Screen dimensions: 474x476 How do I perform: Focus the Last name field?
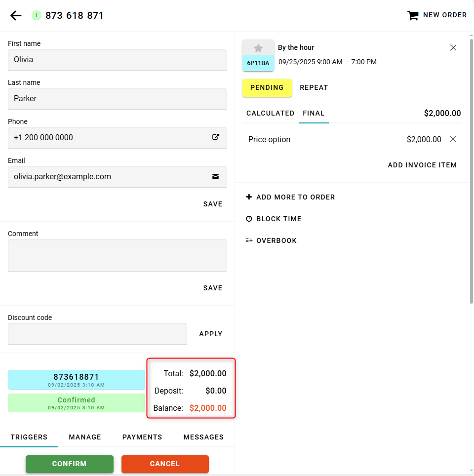[117, 99]
